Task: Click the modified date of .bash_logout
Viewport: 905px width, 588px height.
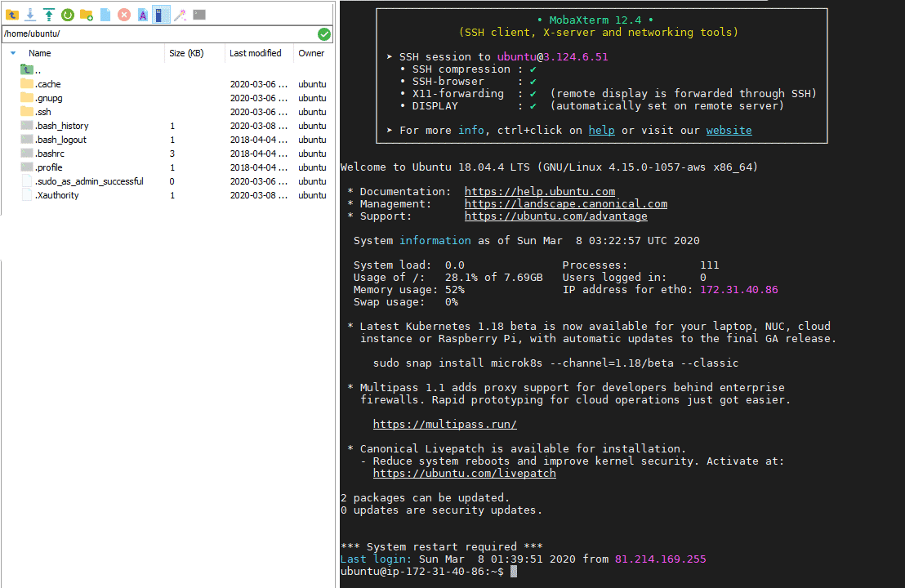Action: tap(259, 140)
